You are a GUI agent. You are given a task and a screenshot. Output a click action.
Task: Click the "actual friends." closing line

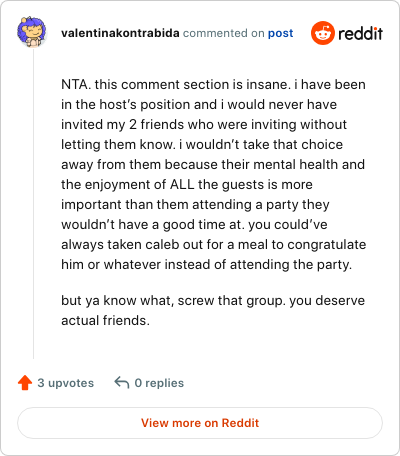click(106, 320)
